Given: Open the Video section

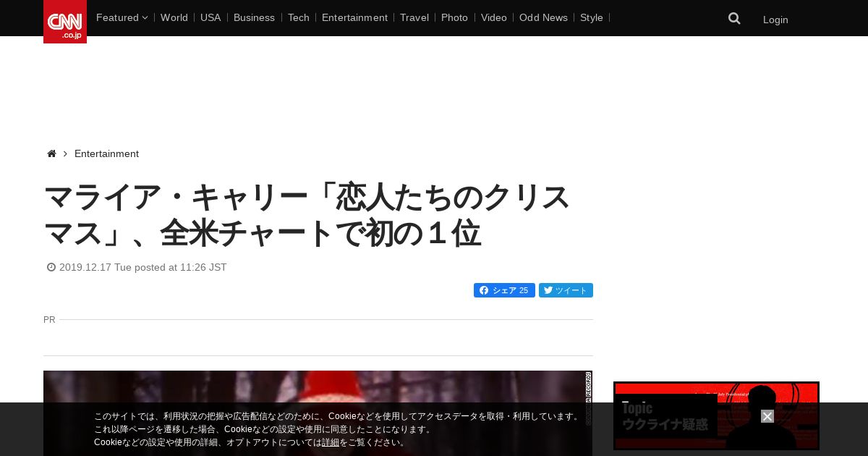Looking at the screenshot, I should tap(494, 17).
